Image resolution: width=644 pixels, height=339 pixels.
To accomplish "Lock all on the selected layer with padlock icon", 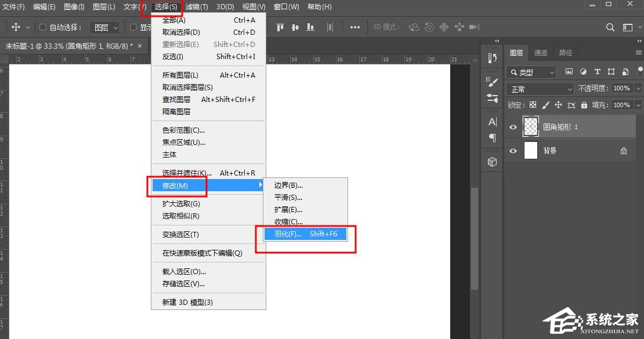I will [584, 105].
